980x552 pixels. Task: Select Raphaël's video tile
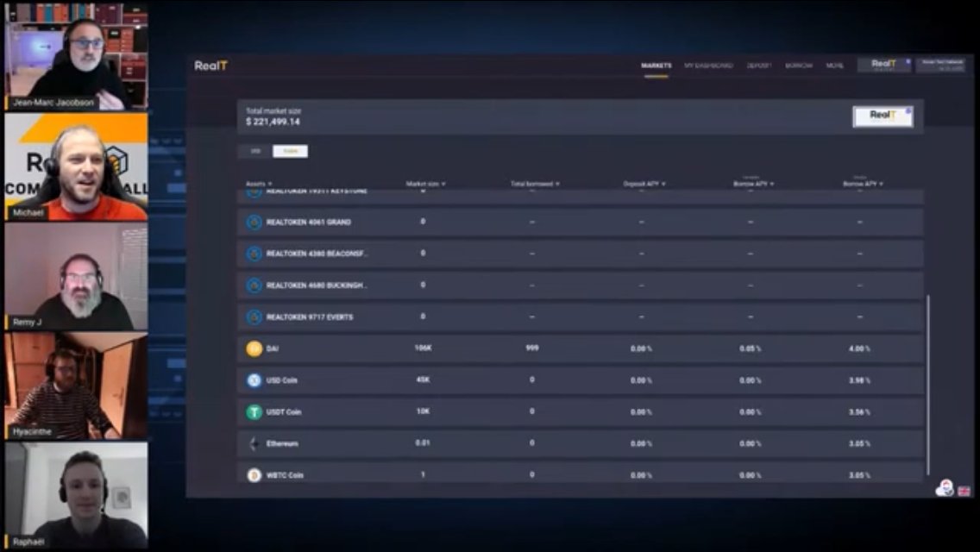point(76,496)
